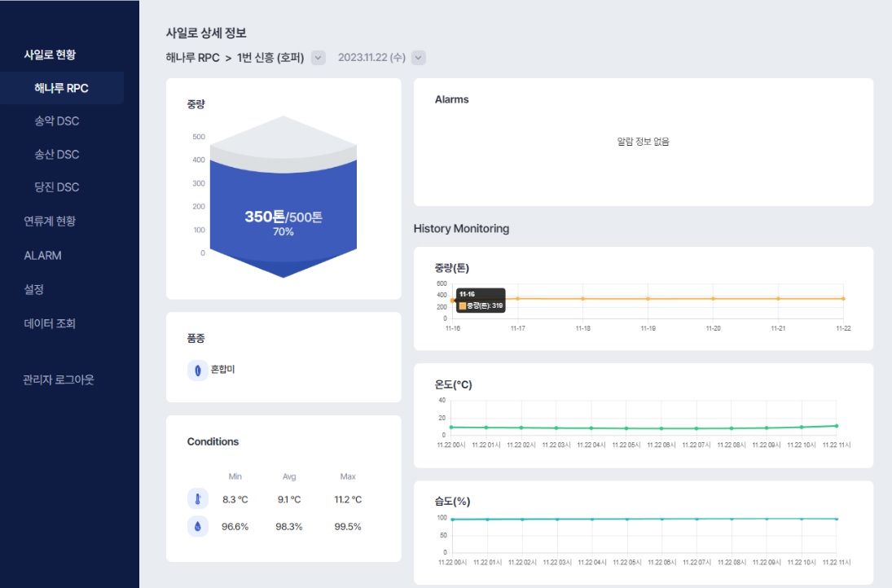Select 당진 DSC in the sidebar
Image resolution: width=892 pixels, height=588 pixels.
(x=57, y=187)
